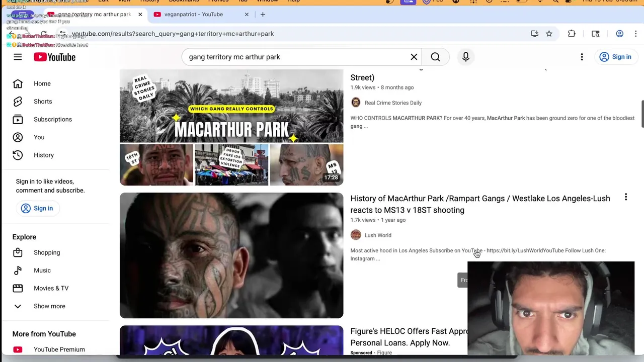This screenshot has height=362, width=644.
Task: Open Shopping under Explore
Action: pyautogui.click(x=46, y=252)
